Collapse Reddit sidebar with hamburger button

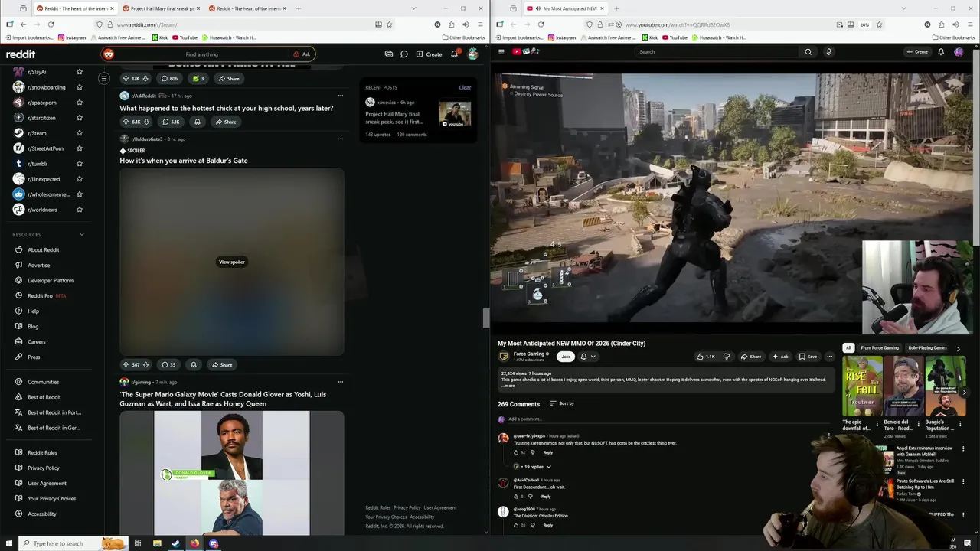[104, 78]
